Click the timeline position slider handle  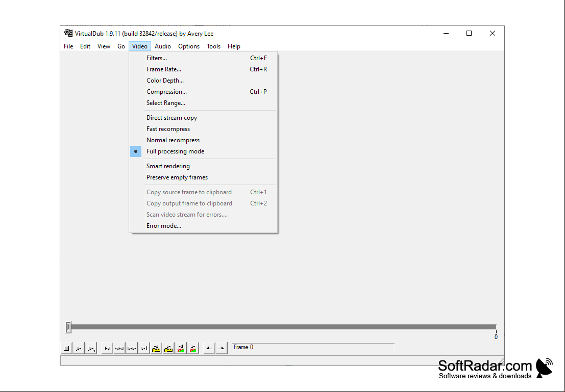coord(68,327)
